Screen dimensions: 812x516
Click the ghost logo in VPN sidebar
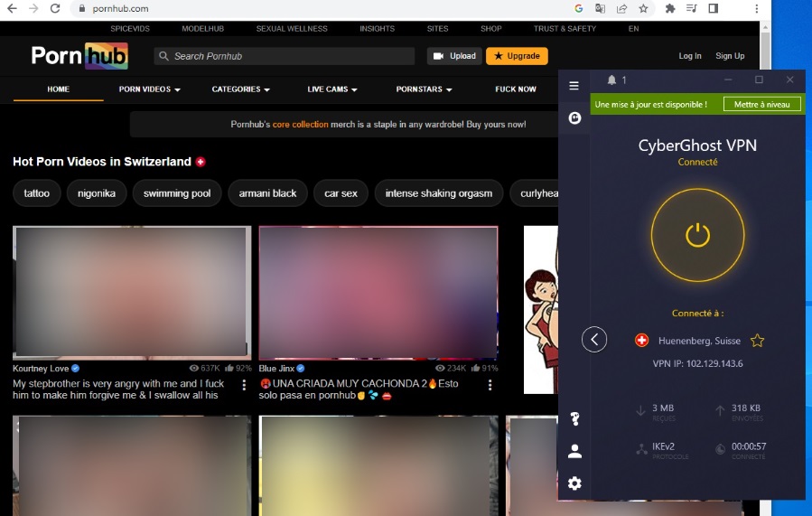(574, 118)
